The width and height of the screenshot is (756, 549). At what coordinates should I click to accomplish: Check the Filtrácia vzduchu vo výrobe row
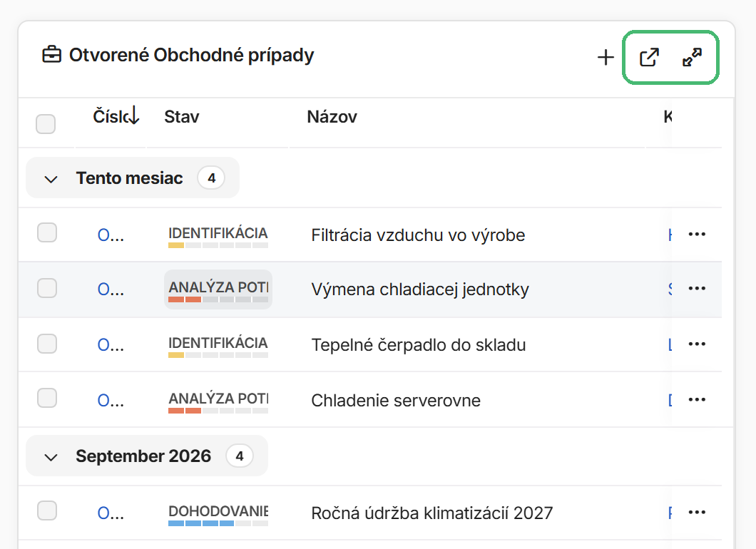tap(47, 233)
